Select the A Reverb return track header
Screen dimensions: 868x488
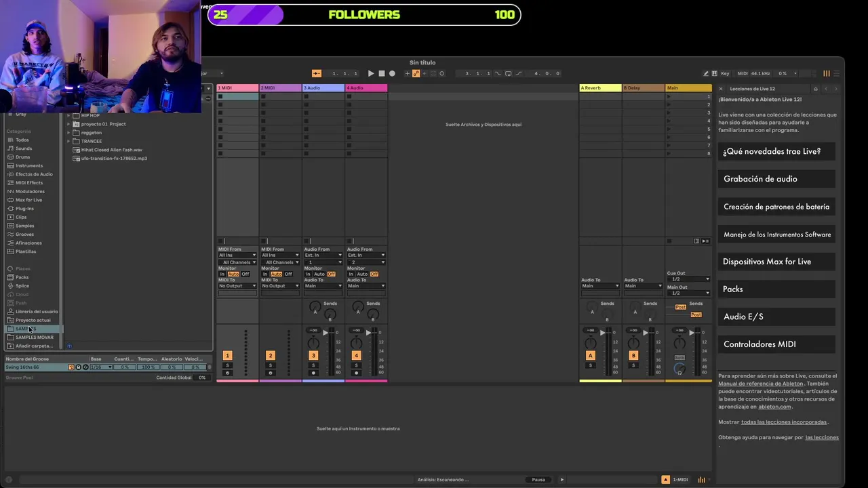[x=600, y=87]
